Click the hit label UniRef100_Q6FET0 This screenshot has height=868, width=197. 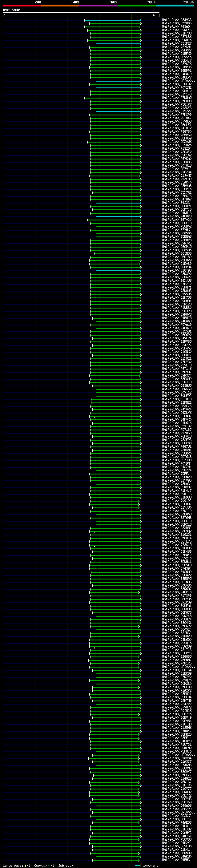[x=177, y=521]
